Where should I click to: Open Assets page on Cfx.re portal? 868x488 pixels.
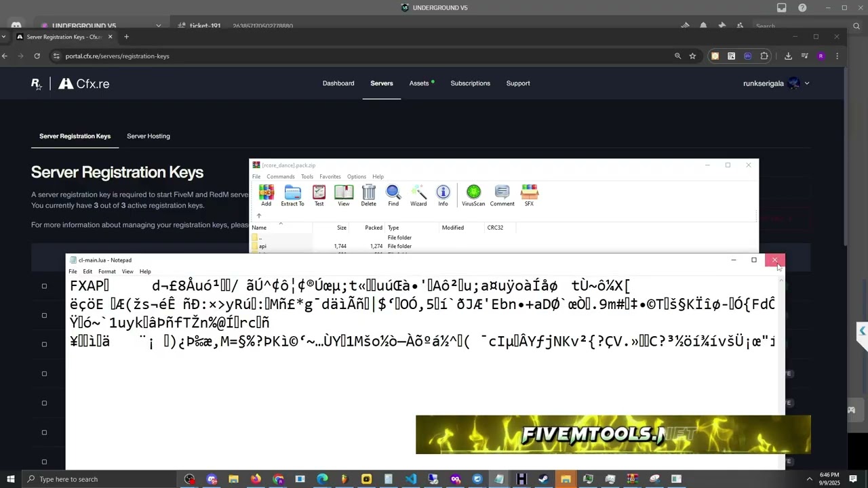419,83
